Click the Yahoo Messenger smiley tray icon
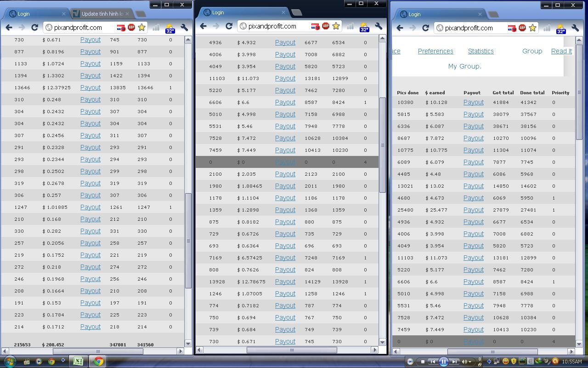This screenshot has height=368, width=588. coord(506,362)
